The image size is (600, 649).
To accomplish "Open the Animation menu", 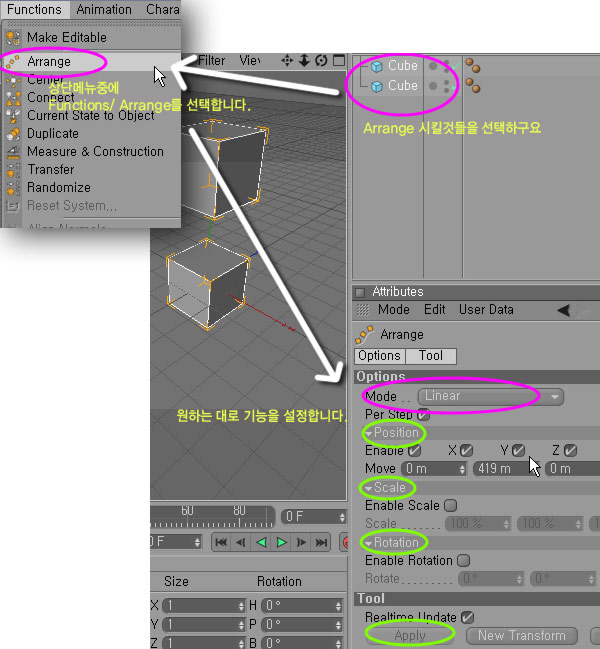I will tap(104, 9).
